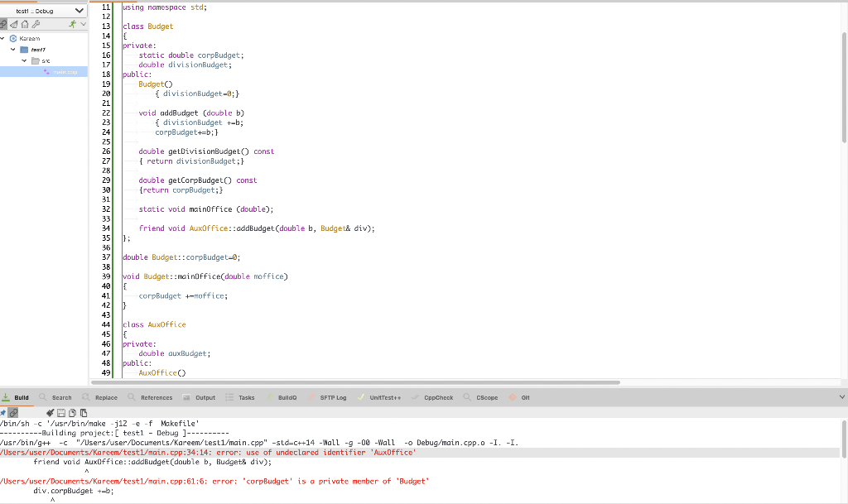The image size is (848, 504).
Task: Save the build log using the disk icon
Action: coord(61,412)
